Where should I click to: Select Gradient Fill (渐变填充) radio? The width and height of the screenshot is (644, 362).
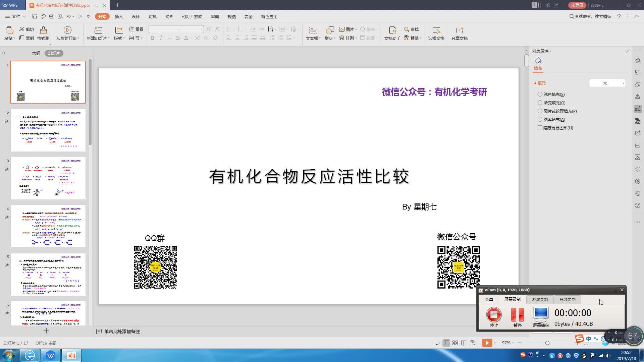pos(540,103)
